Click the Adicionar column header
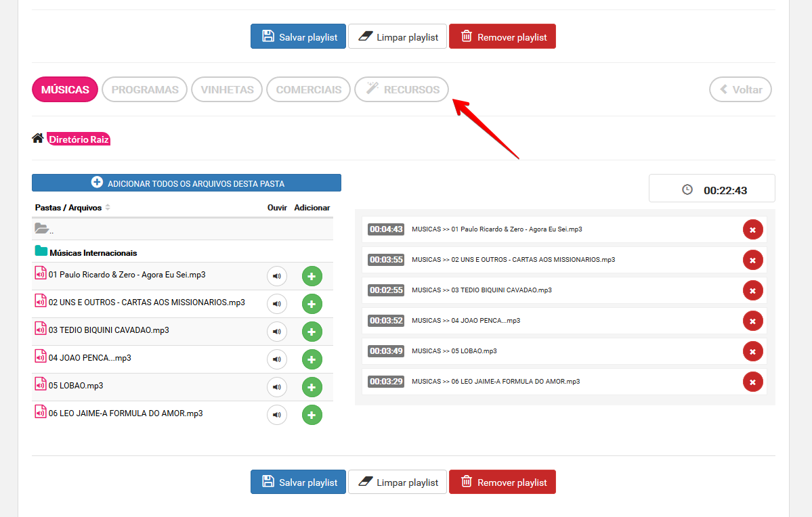 (312, 208)
